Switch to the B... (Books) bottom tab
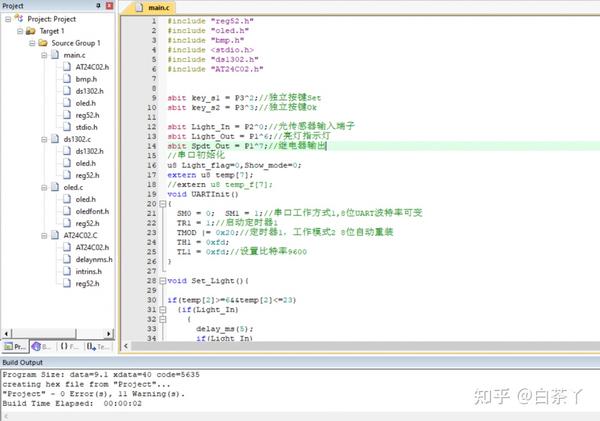This screenshot has height=421, width=600. [x=42, y=346]
